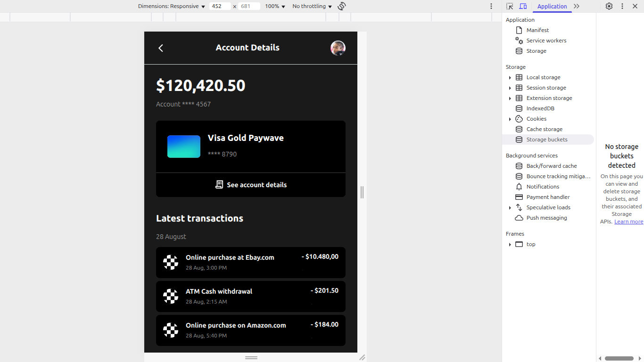Open DevTools customize three-dot menu
The height and width of the screenshot is (362, 644).
(622, 6)
